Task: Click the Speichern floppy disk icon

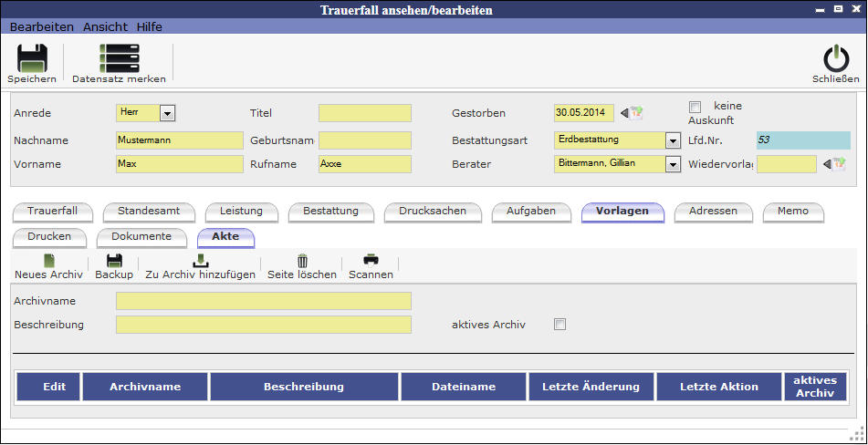Action: click(32, 59)
